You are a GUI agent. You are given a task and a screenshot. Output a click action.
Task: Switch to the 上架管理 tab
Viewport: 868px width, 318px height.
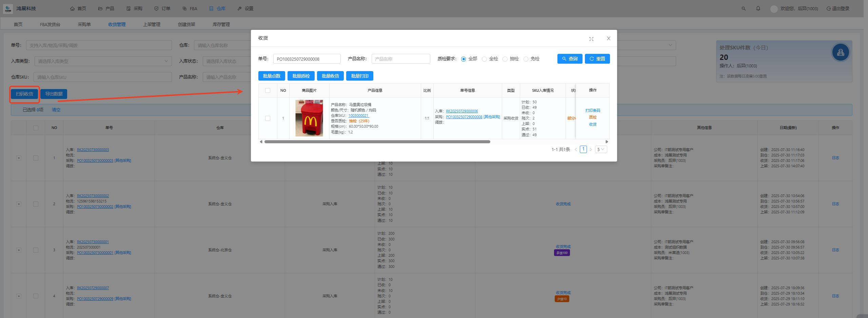pos(152,24)
